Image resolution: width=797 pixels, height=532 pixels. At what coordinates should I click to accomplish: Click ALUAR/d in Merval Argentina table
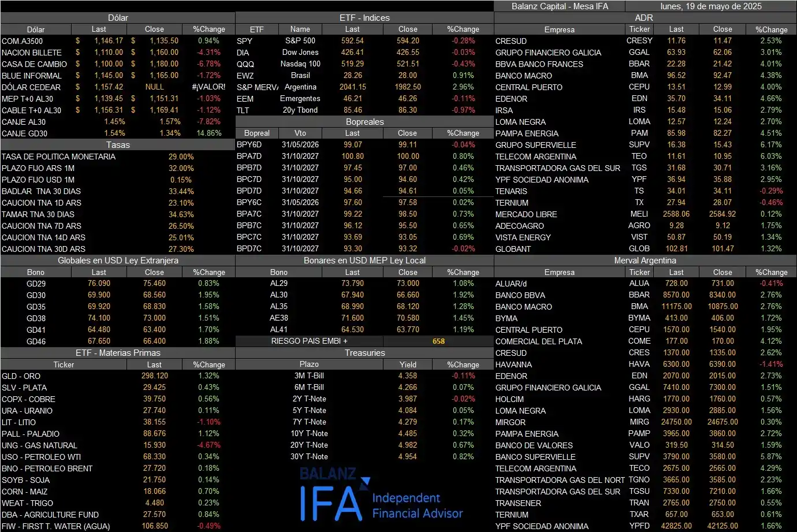[x=511, y=284]
